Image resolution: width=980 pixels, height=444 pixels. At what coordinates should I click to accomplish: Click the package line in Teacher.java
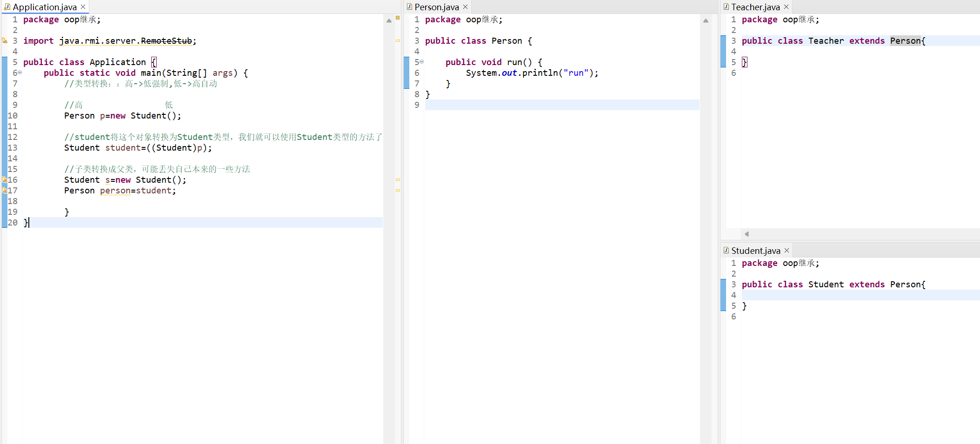pos(780,20)
